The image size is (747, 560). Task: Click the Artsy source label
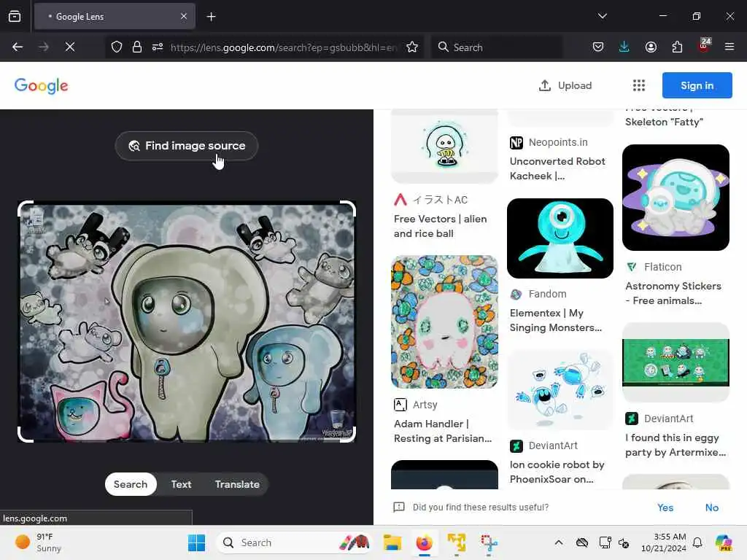pos(425,405)
